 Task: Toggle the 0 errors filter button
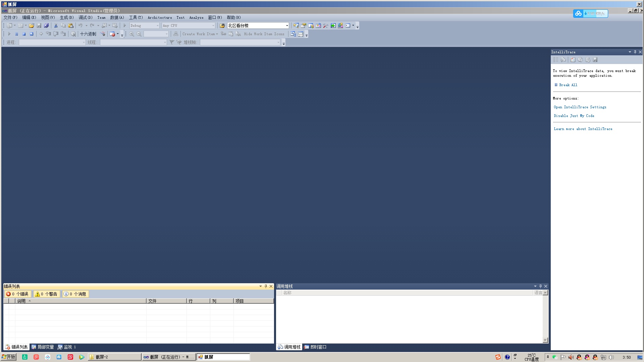[x=17, y=294]
